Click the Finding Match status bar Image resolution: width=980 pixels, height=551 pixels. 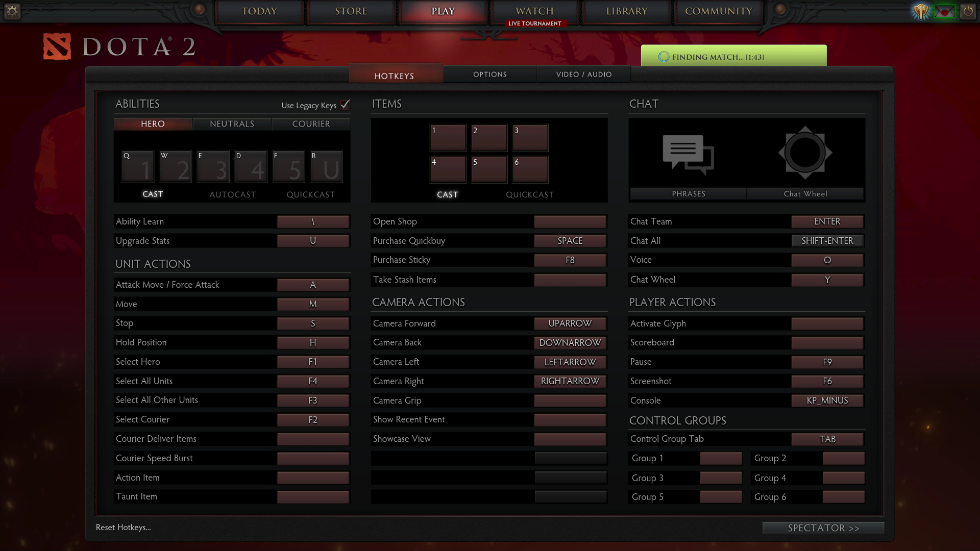point(733,57)
